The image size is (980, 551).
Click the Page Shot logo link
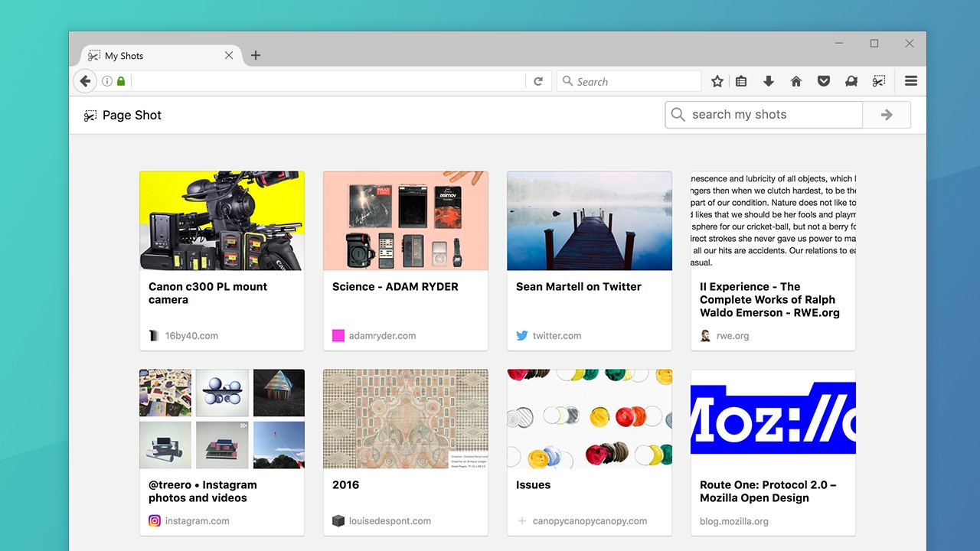click(x=122, y=116)
